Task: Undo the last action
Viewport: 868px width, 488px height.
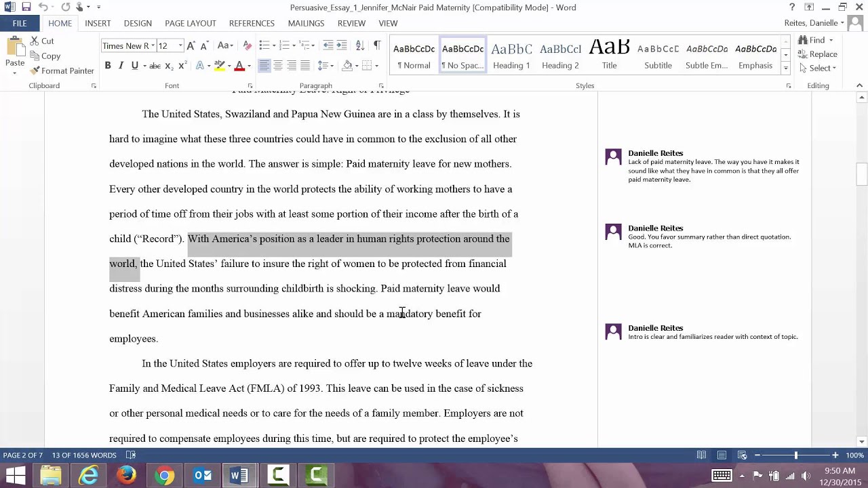Action: (x=45, y=7)
